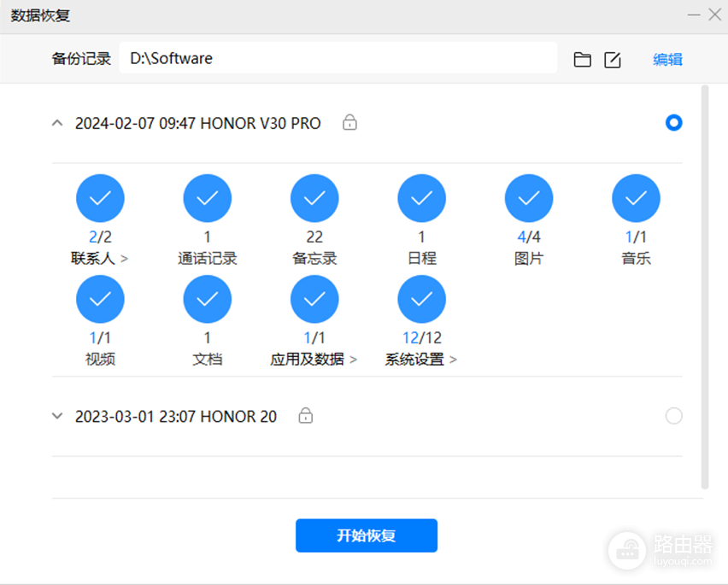Click the lock icon beside HONOR V30 PRO
Viewport: 728px width, 585px height.
[349, 122]
